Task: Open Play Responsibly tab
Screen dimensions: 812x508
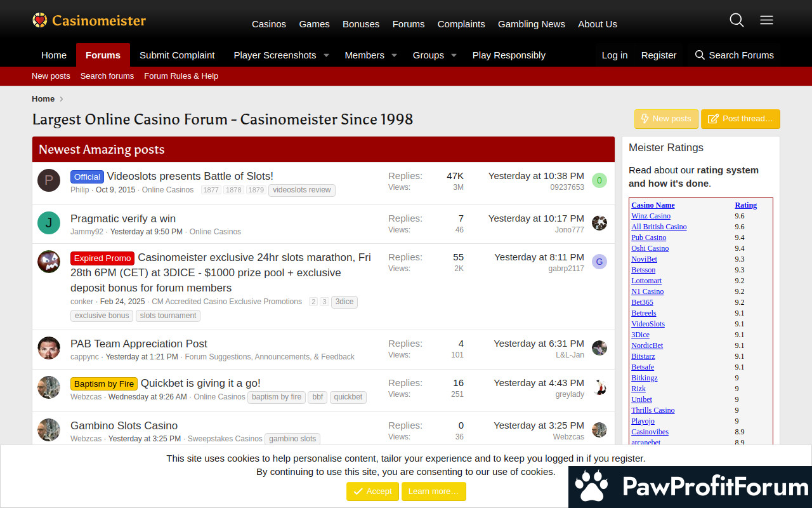Action: pyautogui.click(x=509, y=55)
